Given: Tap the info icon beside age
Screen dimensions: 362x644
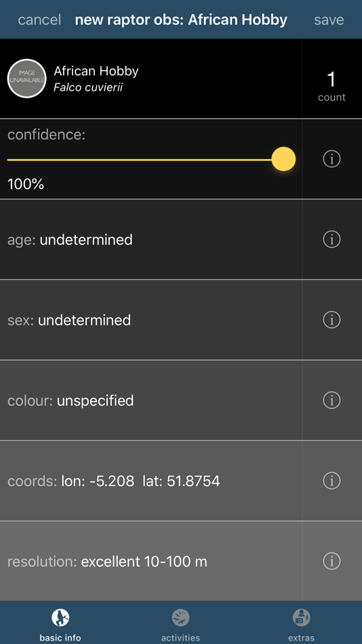Looking at the screenshot, I should (x=331, y=239).
